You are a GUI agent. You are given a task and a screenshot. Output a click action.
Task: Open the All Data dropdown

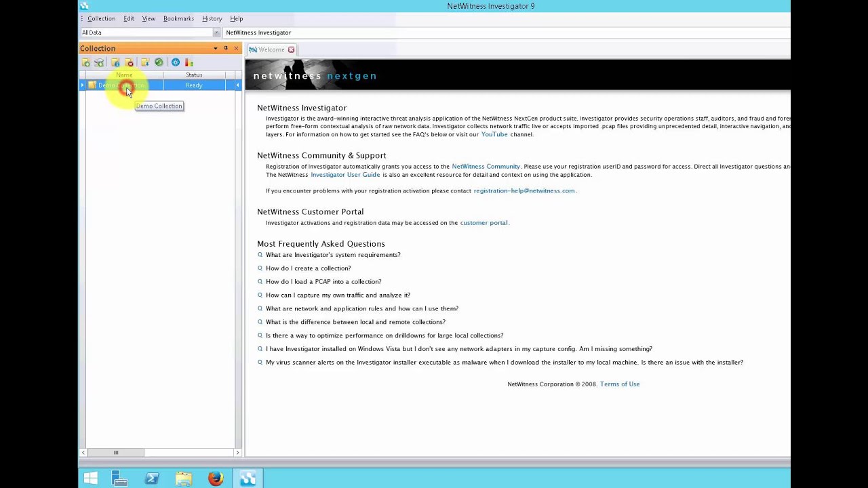point(217,33)
